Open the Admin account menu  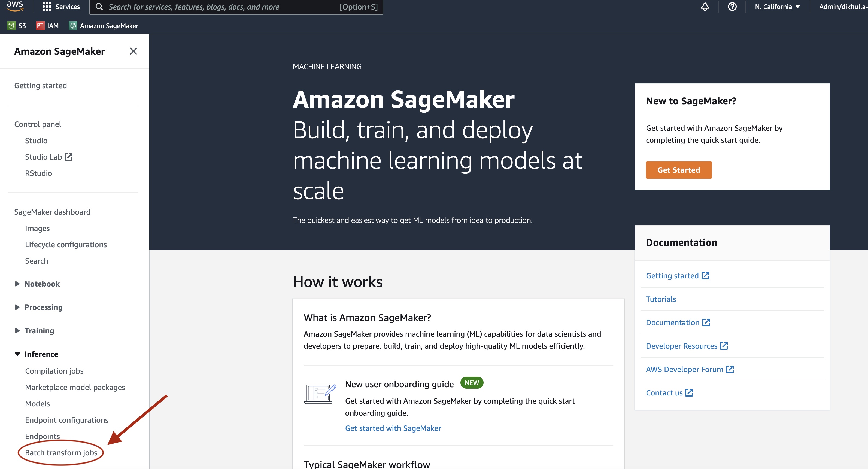coord(843,7)
